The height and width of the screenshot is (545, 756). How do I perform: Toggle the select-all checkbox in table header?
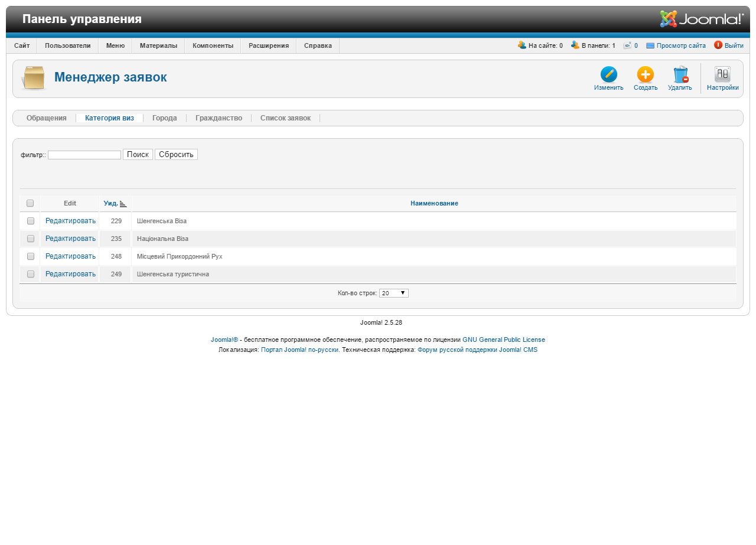pos(30,203)
